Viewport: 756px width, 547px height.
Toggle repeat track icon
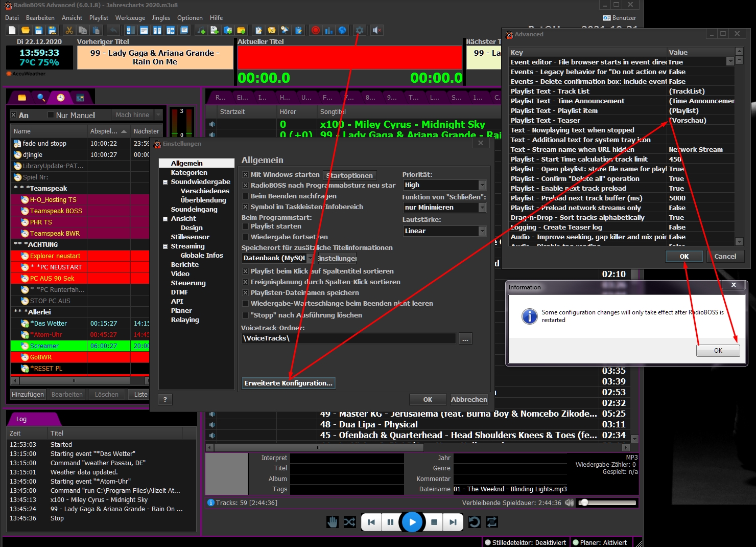pos(474,522)
